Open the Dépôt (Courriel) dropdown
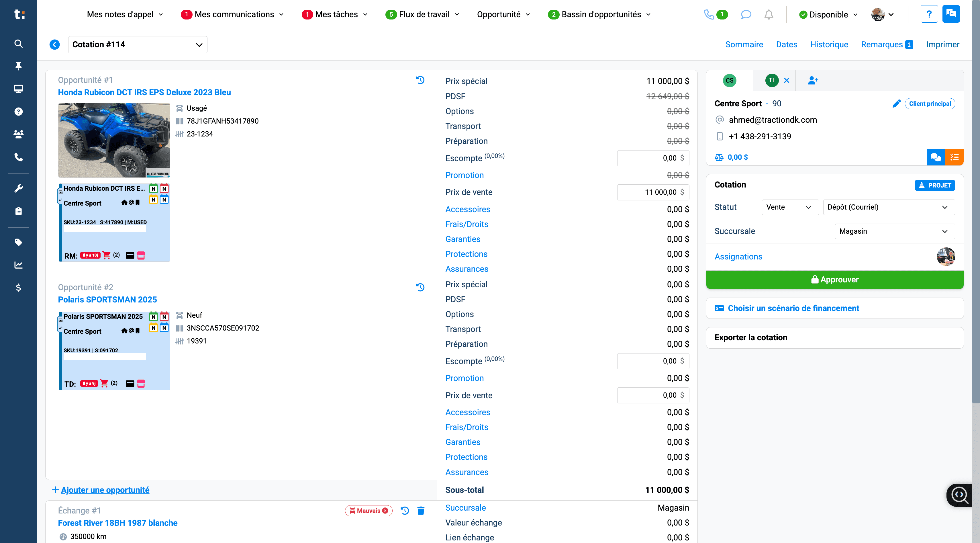 (889, 207)
